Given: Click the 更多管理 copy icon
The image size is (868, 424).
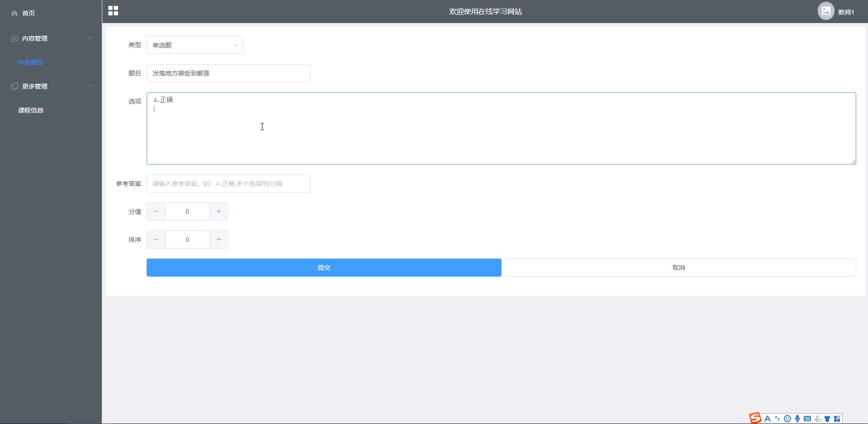Looking at the screenshot, I should coord(14,86).
